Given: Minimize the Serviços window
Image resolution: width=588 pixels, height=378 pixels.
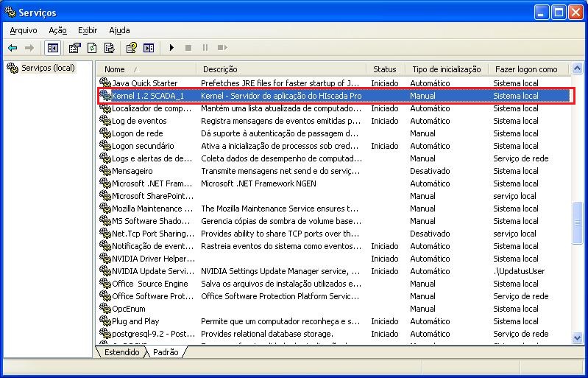Looking at the screenshot, I should click(x=541, y=13).
